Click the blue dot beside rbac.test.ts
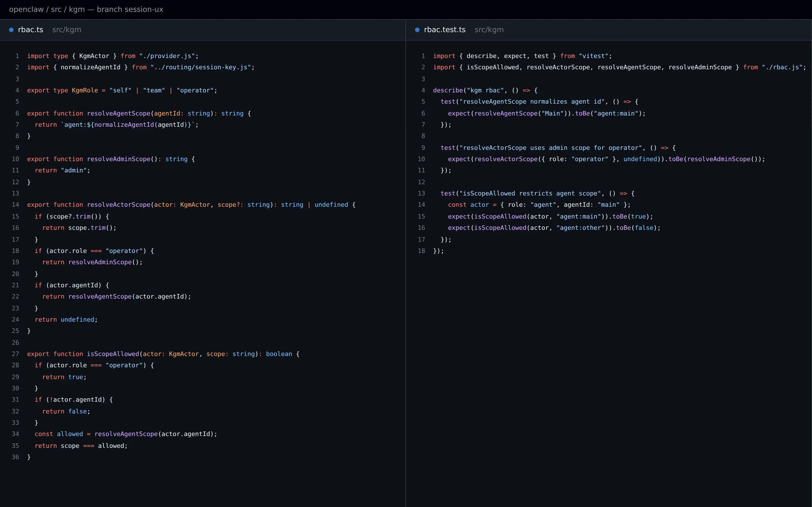 pyautogui.click(x=417, y=30)
